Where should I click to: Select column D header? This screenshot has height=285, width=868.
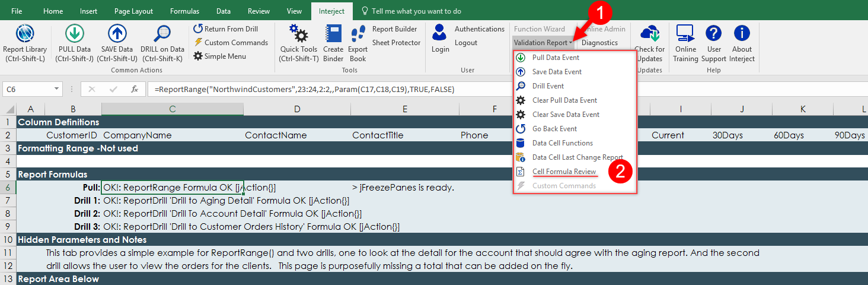coord(297,109)
